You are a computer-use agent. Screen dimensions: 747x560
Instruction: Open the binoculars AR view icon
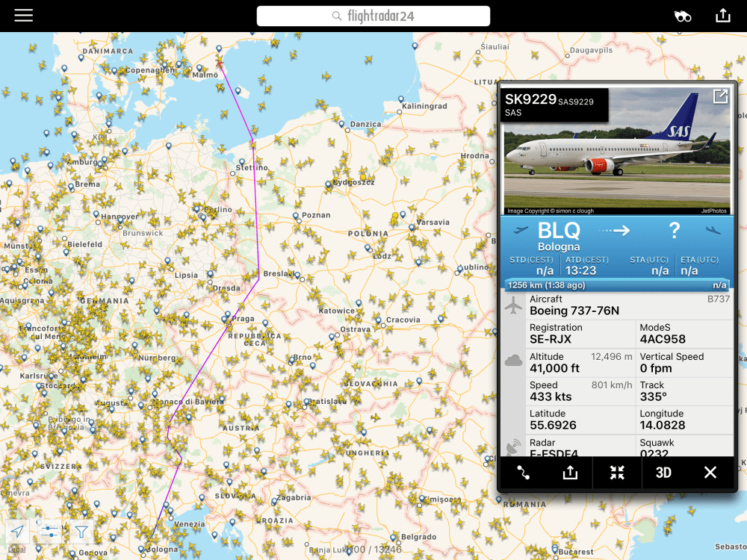[683, 16]
